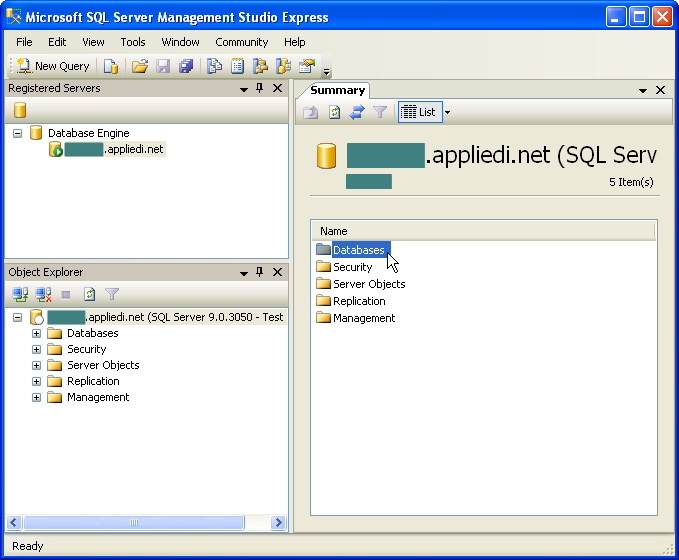Click the New Query button

coord(53,66)
